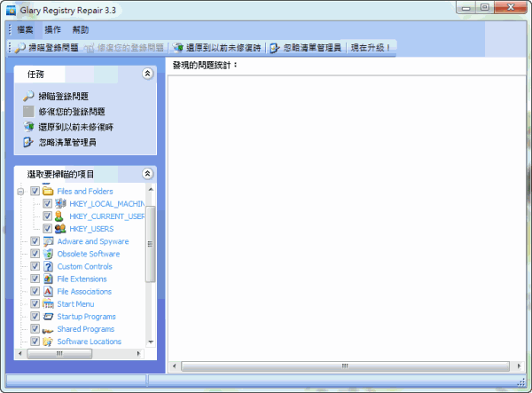Screen dimensions: 532x393
Task: Open the 幫助 menu
Action: coord(81,30)
